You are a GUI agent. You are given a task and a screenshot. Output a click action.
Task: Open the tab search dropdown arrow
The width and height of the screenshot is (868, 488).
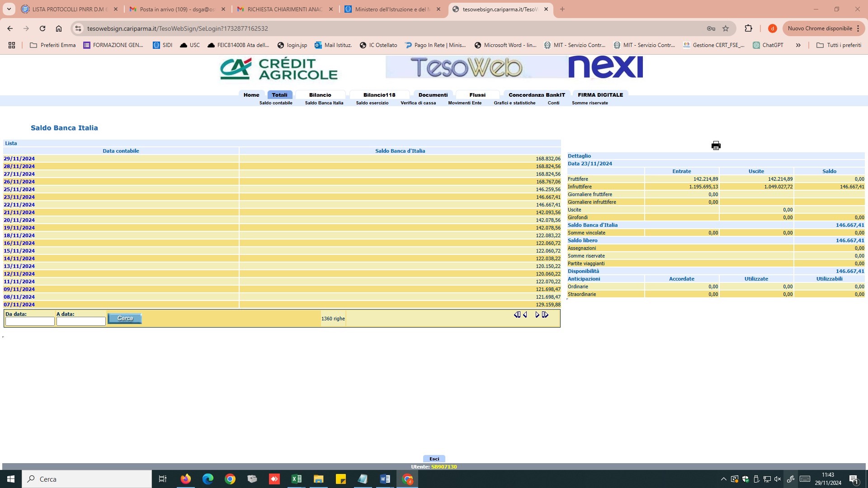pos(9,9)
